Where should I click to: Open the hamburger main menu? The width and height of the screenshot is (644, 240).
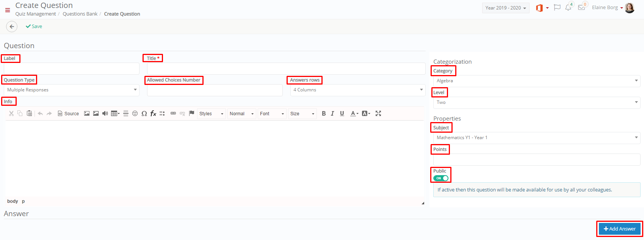coord(8,10)
